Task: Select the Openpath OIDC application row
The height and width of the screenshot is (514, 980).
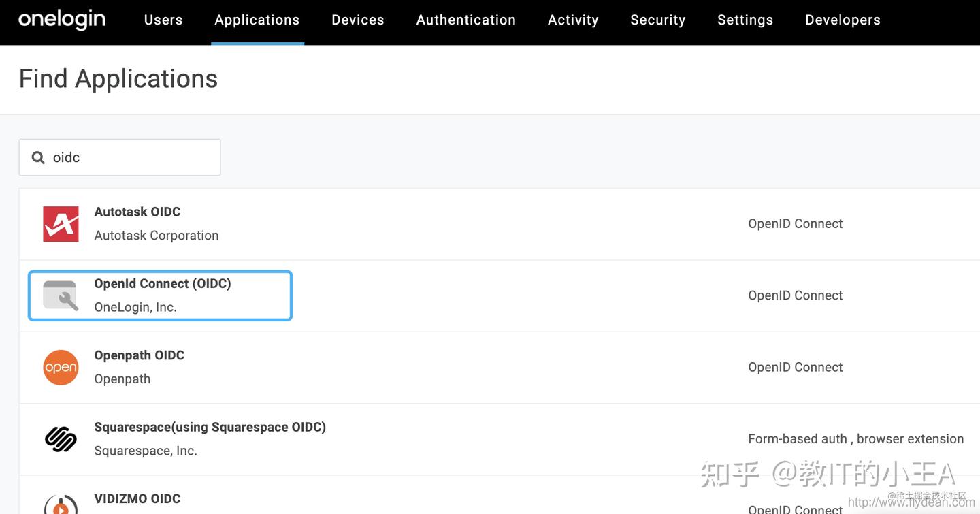Action: 139,355
